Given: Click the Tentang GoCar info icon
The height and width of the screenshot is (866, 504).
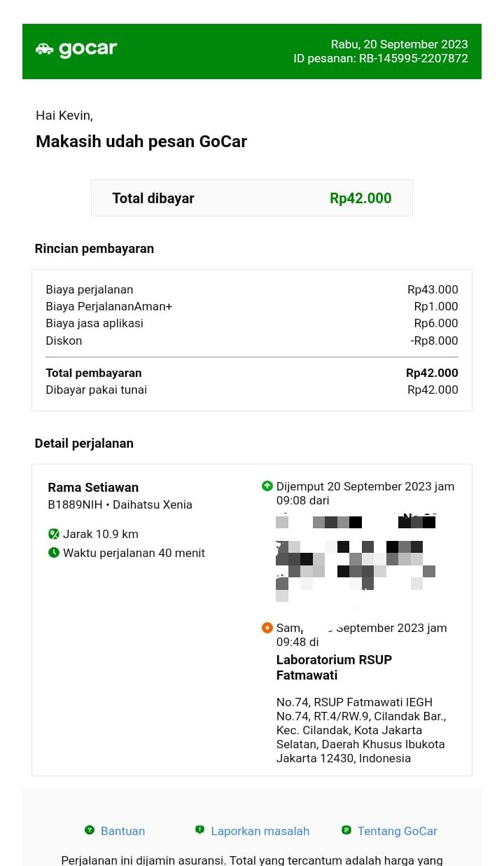Looking at the screenshot, I should (x=346, y=830).
